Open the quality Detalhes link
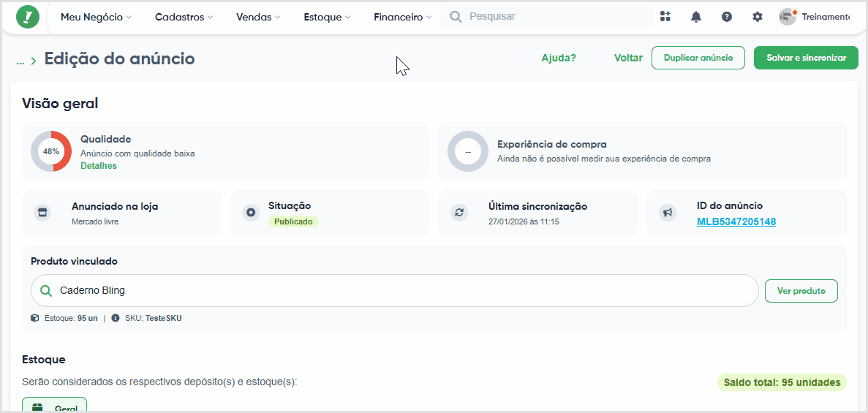Screen dimensions: 868x413 (x=99, y=165)
